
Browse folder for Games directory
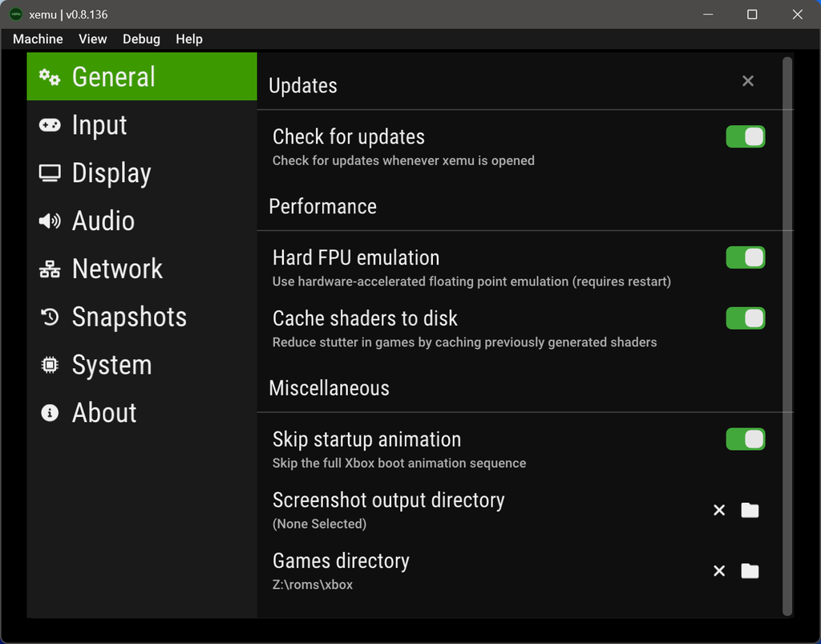click(750, 571)
